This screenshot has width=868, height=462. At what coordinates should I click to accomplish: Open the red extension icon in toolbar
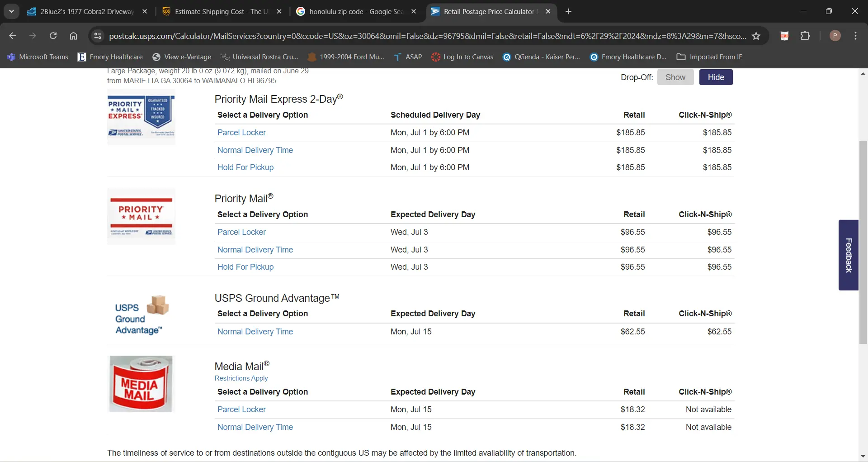[784, 36]
